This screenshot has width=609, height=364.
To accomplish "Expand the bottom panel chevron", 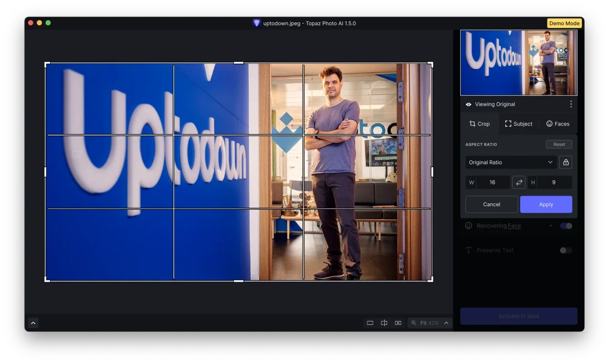I will (x=33, y=323).
